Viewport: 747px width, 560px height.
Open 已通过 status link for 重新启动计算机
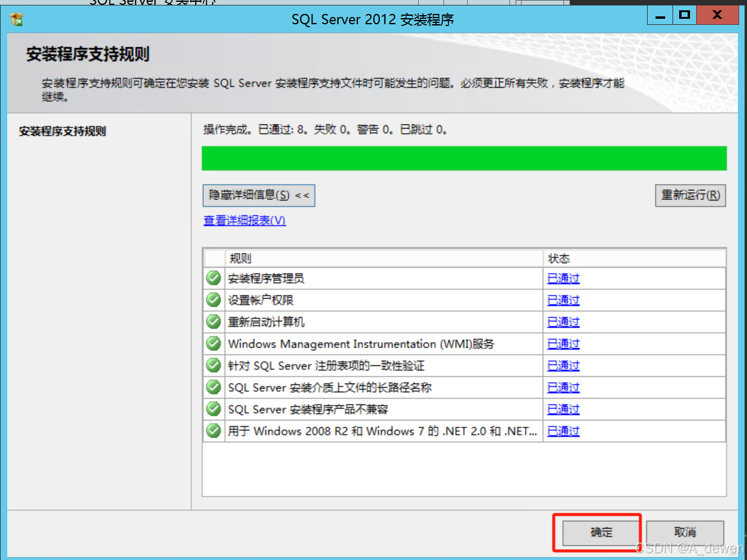pyautogui.click(x=563, y=322)
